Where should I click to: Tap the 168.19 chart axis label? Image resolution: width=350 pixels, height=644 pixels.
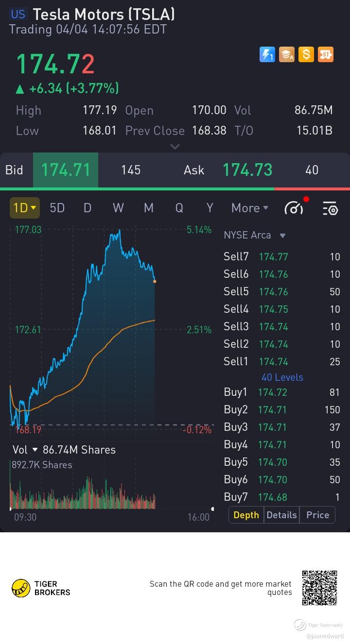click(28, 430)
